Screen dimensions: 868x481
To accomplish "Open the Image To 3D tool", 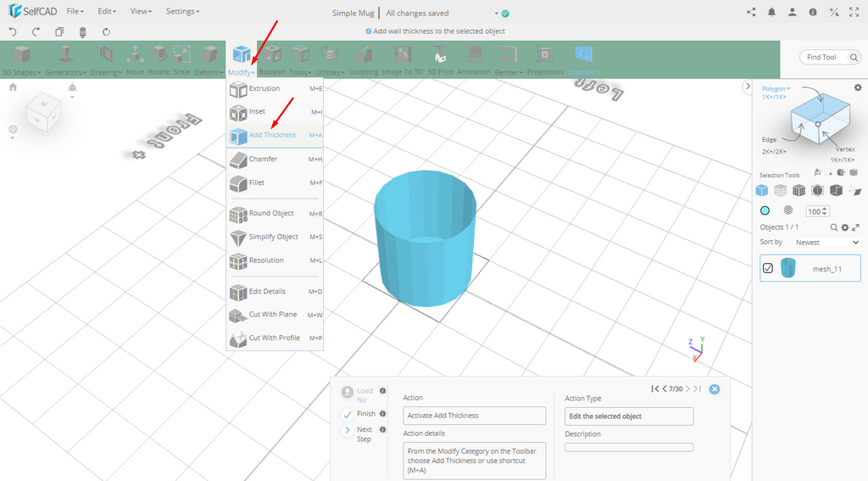I will point(403,60).
